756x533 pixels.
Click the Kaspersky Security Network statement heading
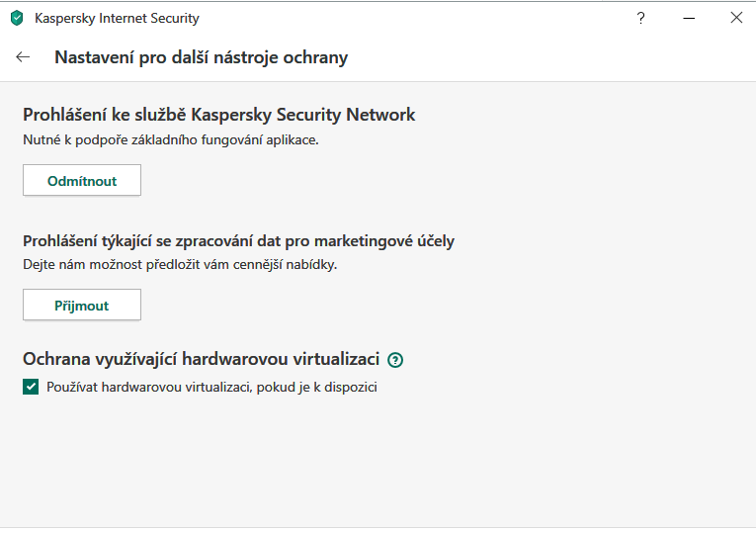point(218,115)
